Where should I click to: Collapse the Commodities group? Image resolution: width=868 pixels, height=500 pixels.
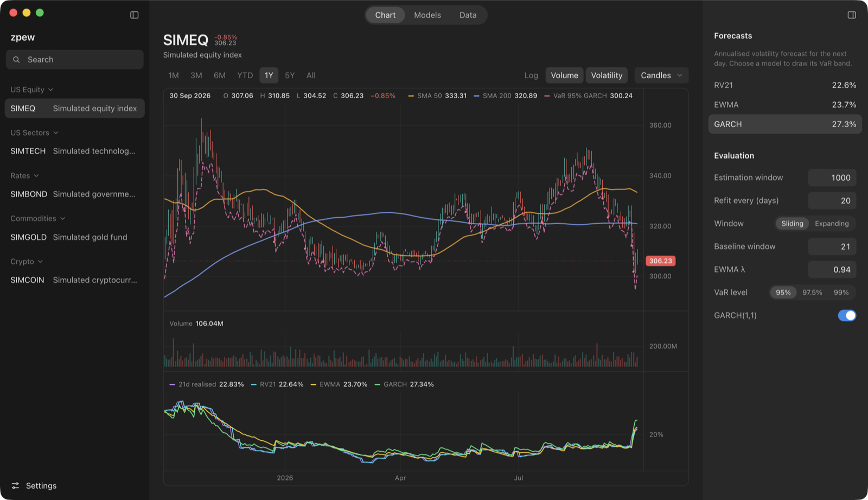coord(37,218)
